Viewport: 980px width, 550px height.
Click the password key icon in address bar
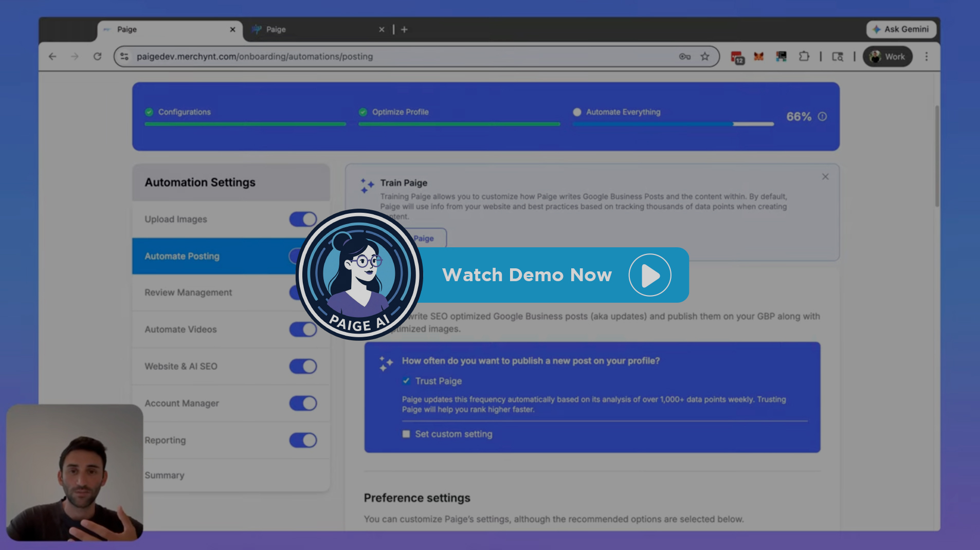click(x=684, y=57)
